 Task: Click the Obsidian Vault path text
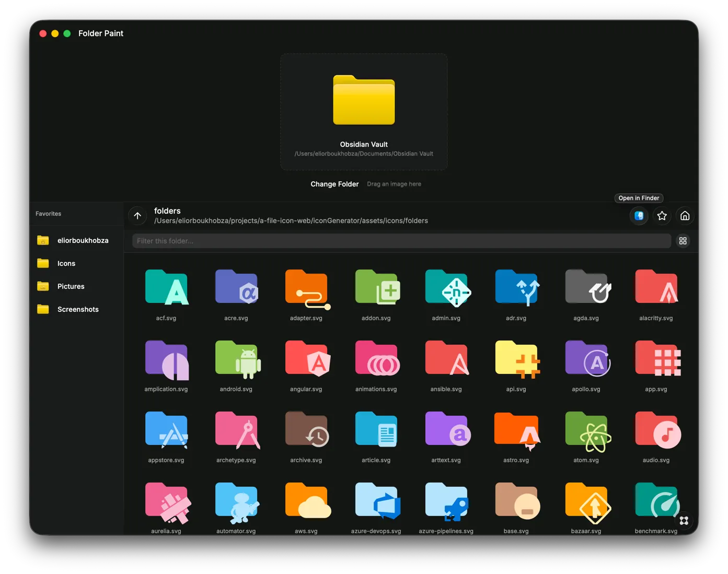pos(364,154)
